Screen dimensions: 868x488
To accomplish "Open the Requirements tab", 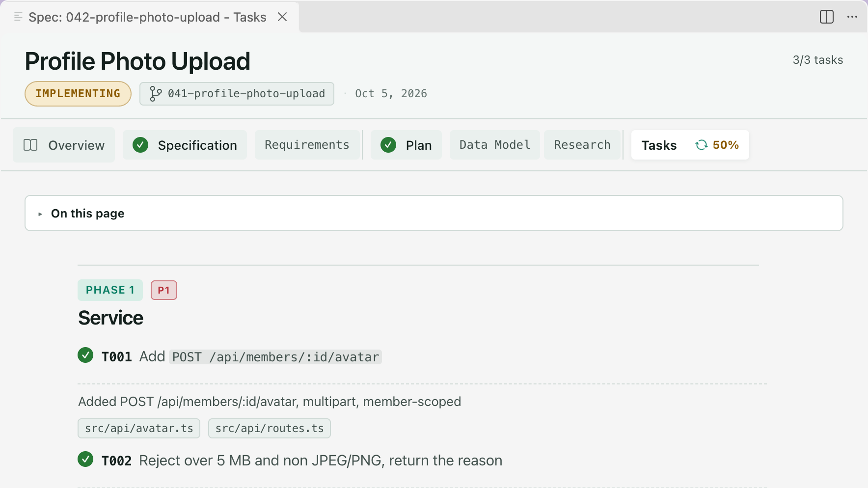I will pyautogui.click(x=307, y=145).
